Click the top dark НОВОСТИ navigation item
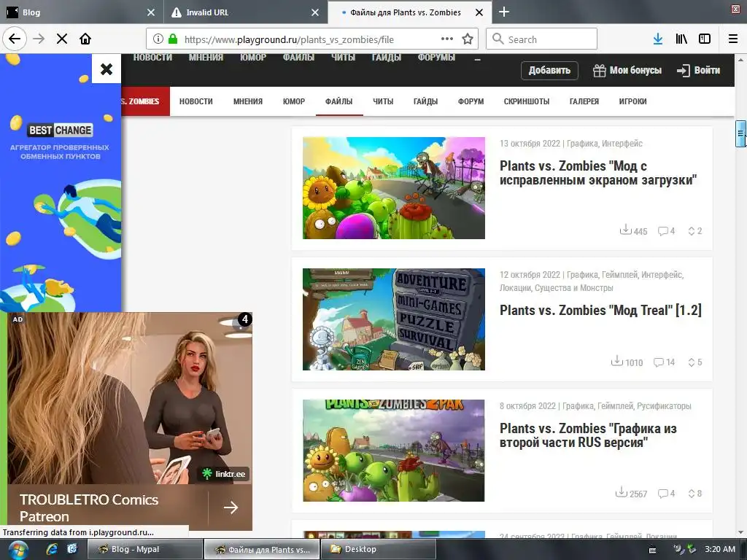Viewport: 747px width, 560px height. [152, 58]
